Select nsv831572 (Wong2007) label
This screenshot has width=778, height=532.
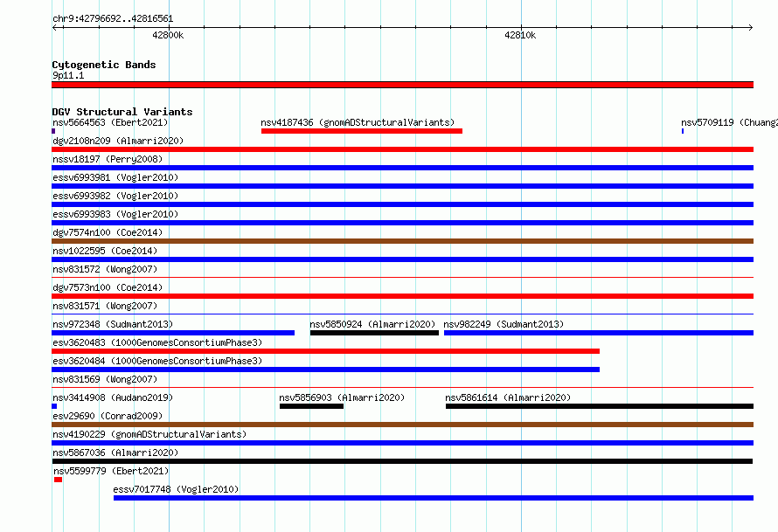tap(105, 269)
